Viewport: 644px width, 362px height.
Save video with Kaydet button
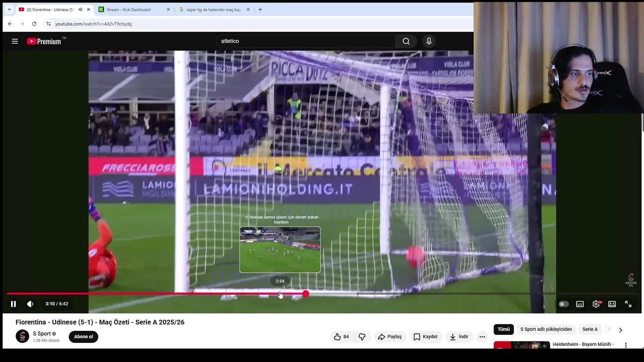click(x=426, y=337)
